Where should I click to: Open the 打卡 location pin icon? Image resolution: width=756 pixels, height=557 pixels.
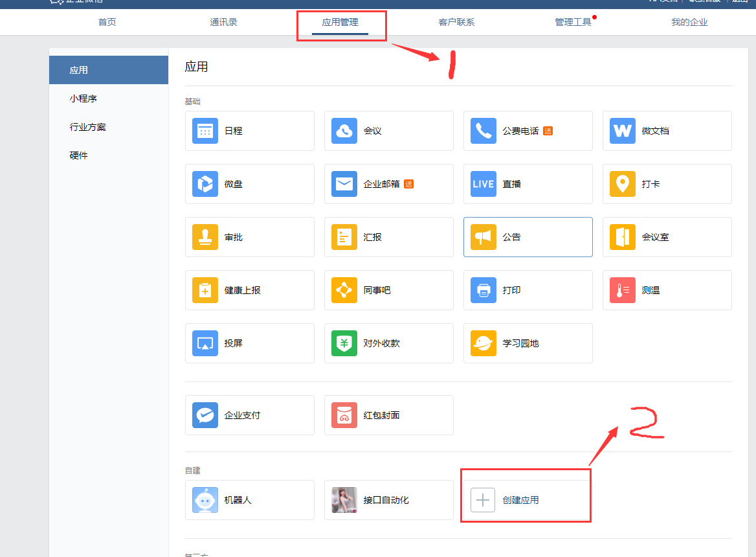pyautogui.click(x=623, y=184)
